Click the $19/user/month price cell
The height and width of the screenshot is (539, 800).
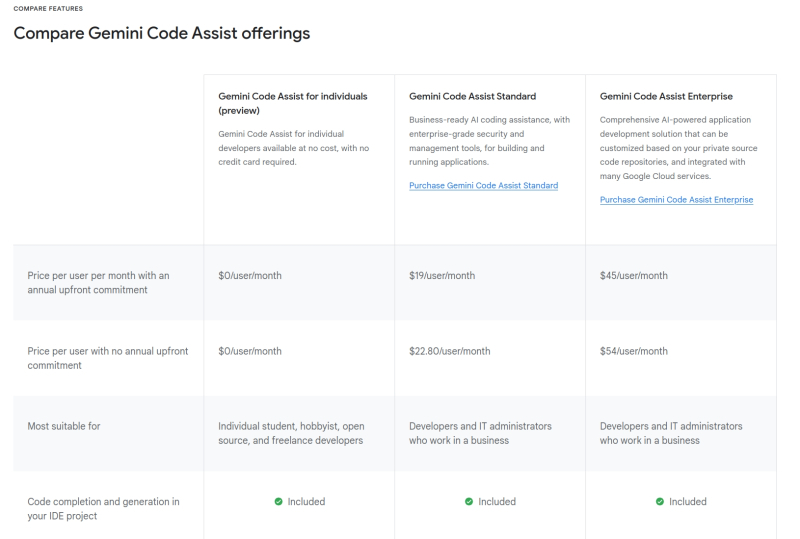442,275
